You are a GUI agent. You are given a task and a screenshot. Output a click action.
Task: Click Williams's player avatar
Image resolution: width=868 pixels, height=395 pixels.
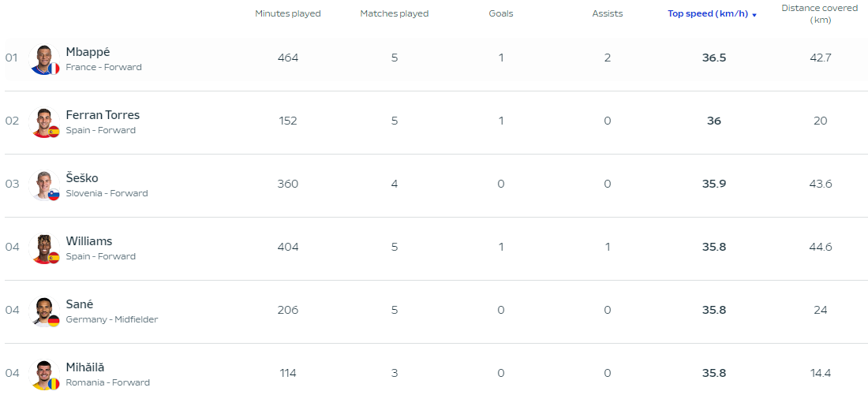[x=44, y=249]
